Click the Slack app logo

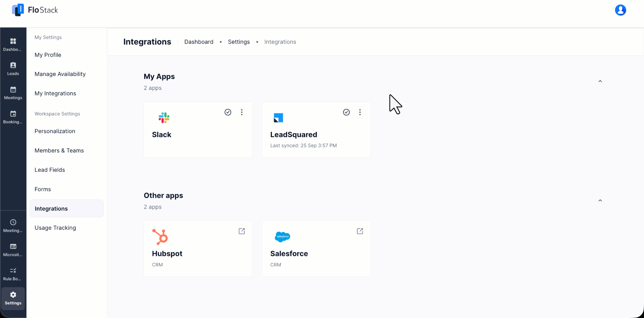[164, 118]
